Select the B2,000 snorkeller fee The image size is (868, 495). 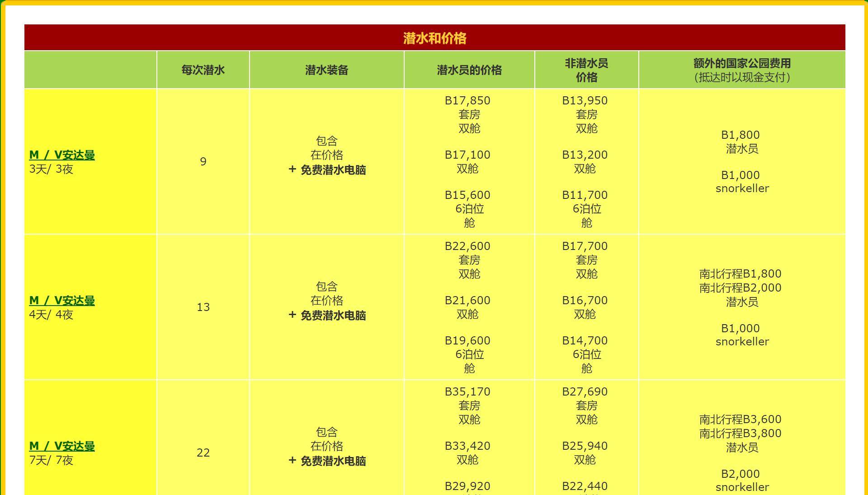click(742, 480)
